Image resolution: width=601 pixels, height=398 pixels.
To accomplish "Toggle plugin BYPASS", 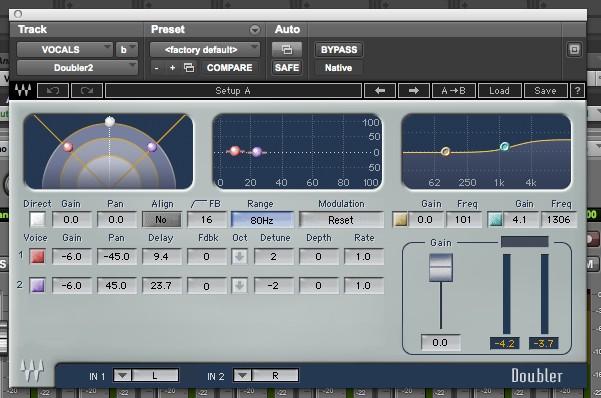I will [x=339, y=50].
